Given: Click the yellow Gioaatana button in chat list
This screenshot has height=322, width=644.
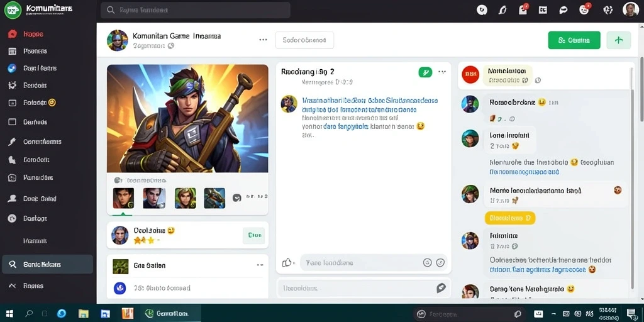Looking at the screenshot, I should [x=509, y=218].
